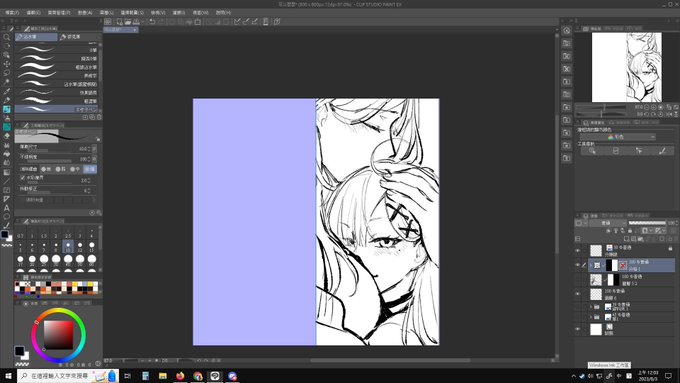The image size is (680, 383).
Task: Select the first pen in sub tool list
Action: [x=56, y=50]
